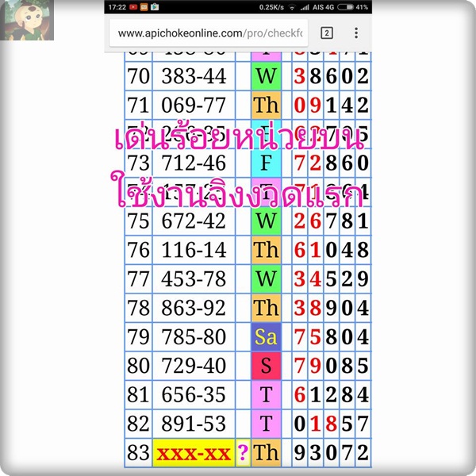Tap the battery indicator showing 41%
The height and width of the screenshot is (476, 476).
[x=352, y=7]
